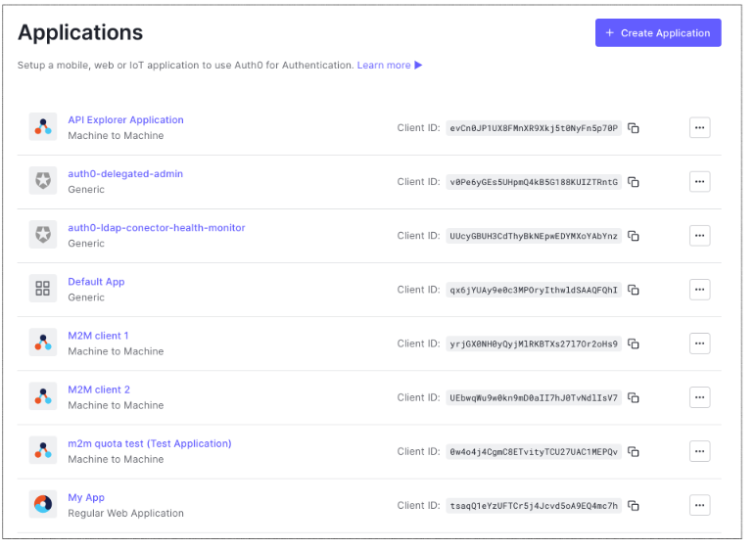Viewport: 756px width, 549px height.
Task: Click the My App circular logo icon
Action: tap(43, 505)
